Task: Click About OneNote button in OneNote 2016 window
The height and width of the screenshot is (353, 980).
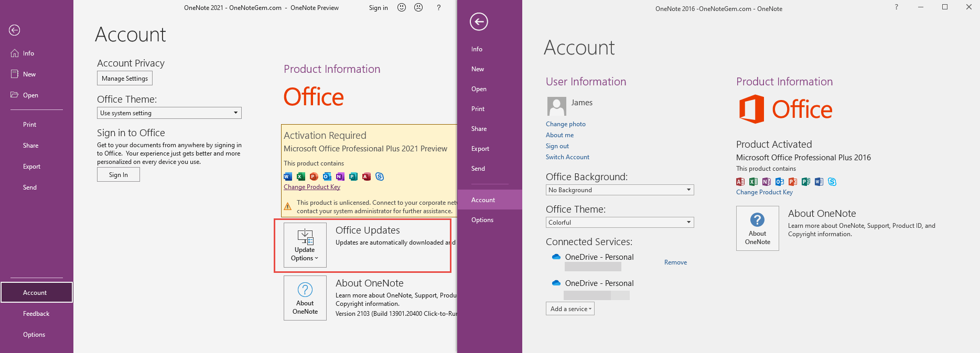Action: tap(758, 228)
